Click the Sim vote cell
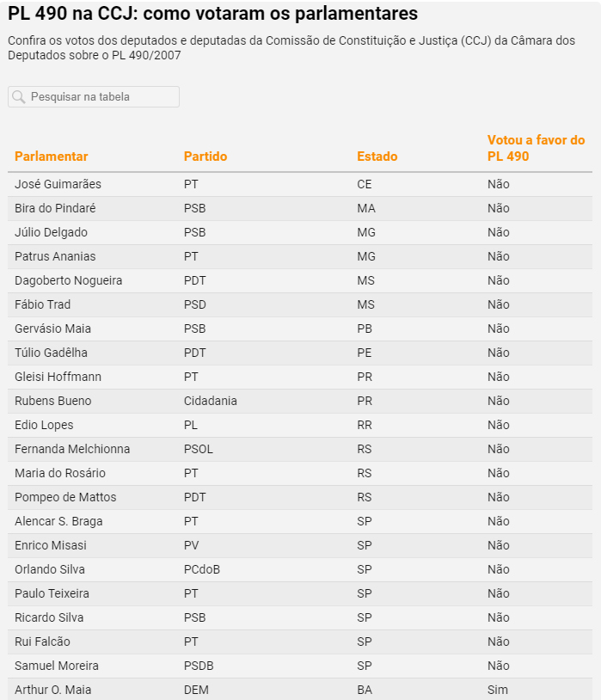This screenshot has height=700, width=601. [498, 690]
